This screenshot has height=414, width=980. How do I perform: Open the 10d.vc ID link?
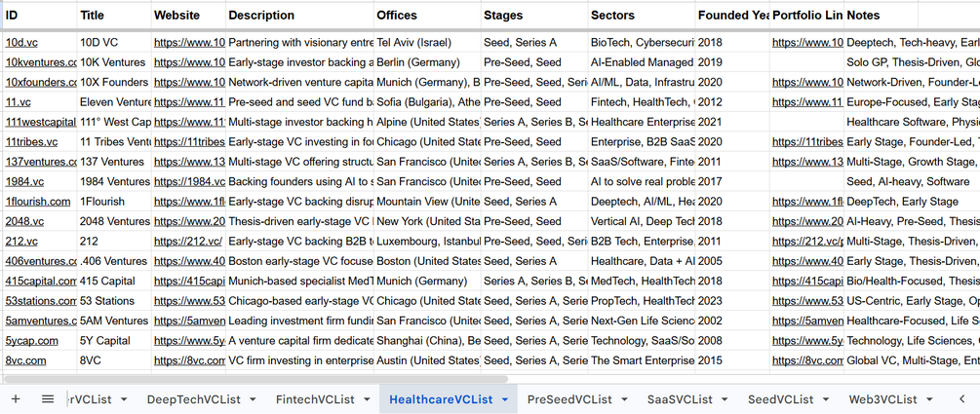coord(21,43)
